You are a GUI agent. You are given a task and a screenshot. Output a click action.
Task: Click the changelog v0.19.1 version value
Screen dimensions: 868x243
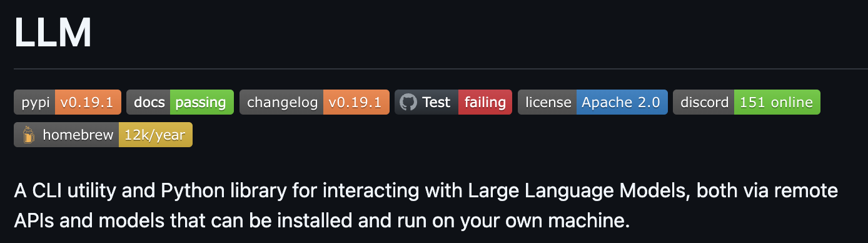[356, 102]
